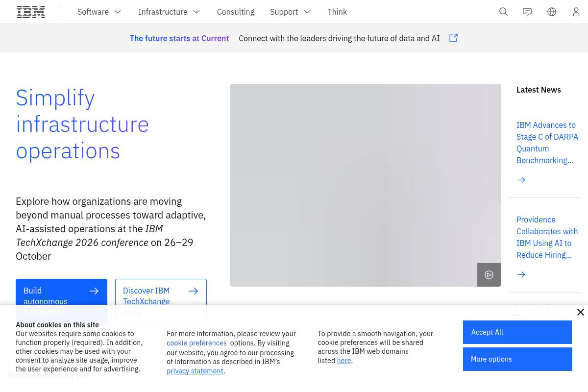The image size is (588, 392).
Task: Open Providence Collaborates with IBM news
Action: 547,237
